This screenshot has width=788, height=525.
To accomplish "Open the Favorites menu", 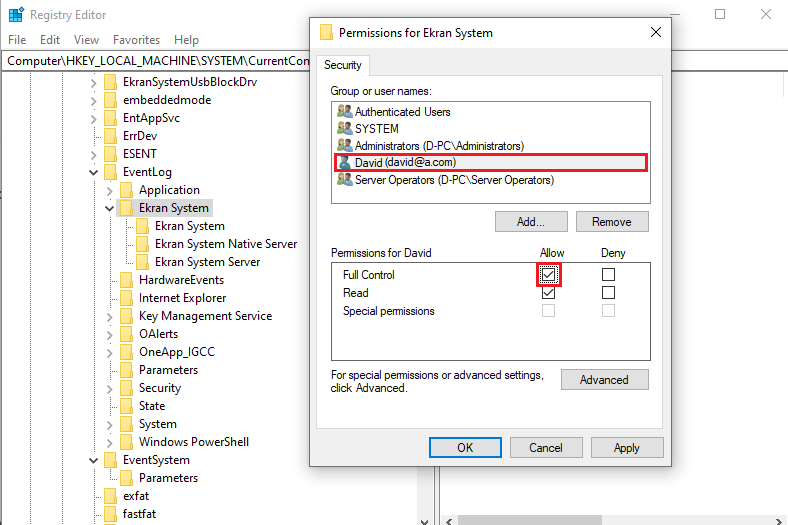I will 136,40.
